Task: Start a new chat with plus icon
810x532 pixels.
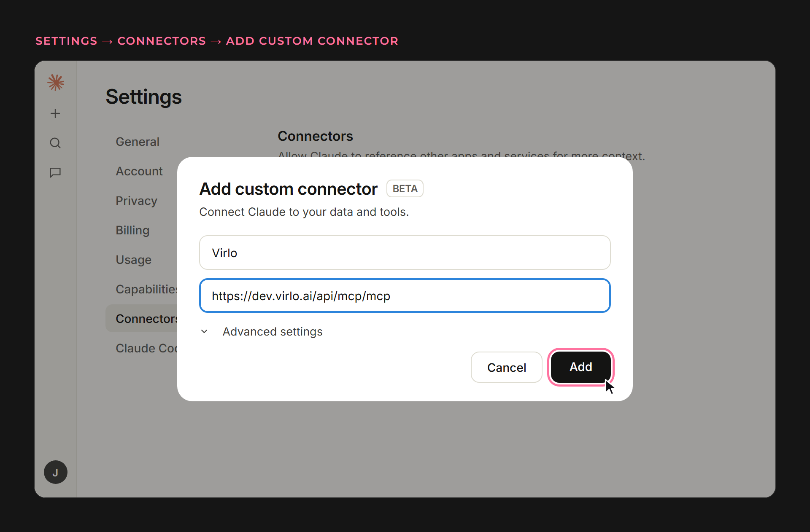Action: click(x=55, y=113)
